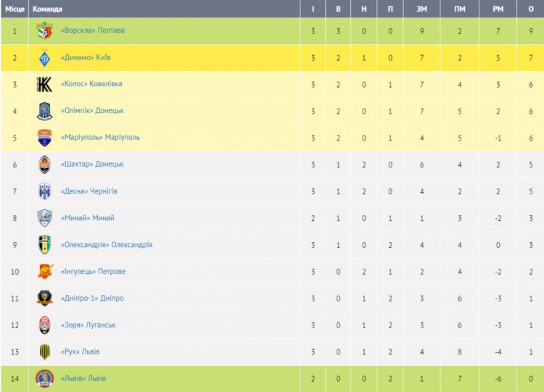Screen dimensions: 544x392
Task: Click the Zorya Luhansk club crest
Action: coord(44,325)
